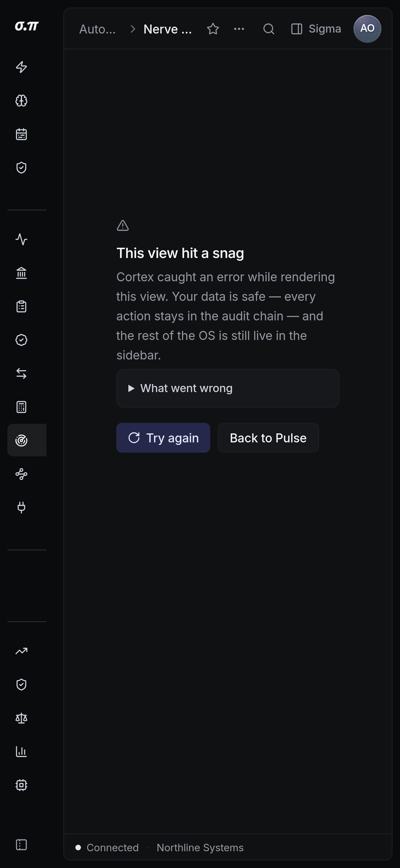
Task: Select the CPU chip sidebar icon
Action: click(21, 785)
